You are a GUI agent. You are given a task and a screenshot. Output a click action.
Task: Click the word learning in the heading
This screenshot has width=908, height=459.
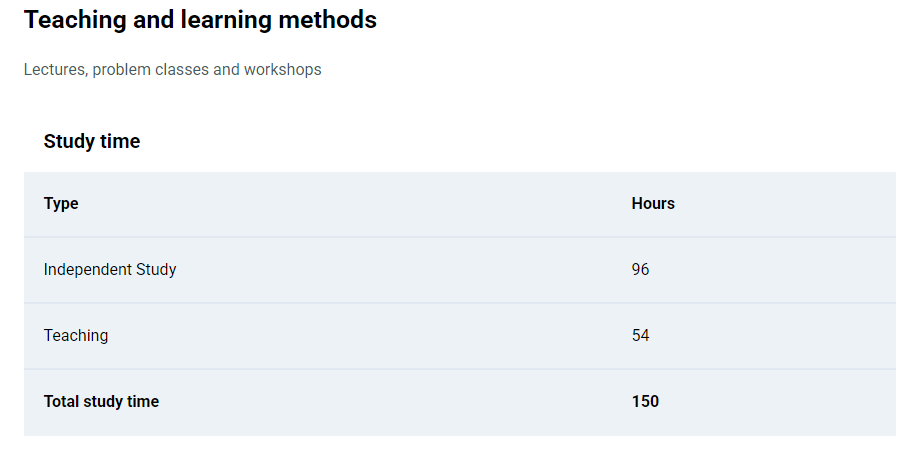[226, 20]
